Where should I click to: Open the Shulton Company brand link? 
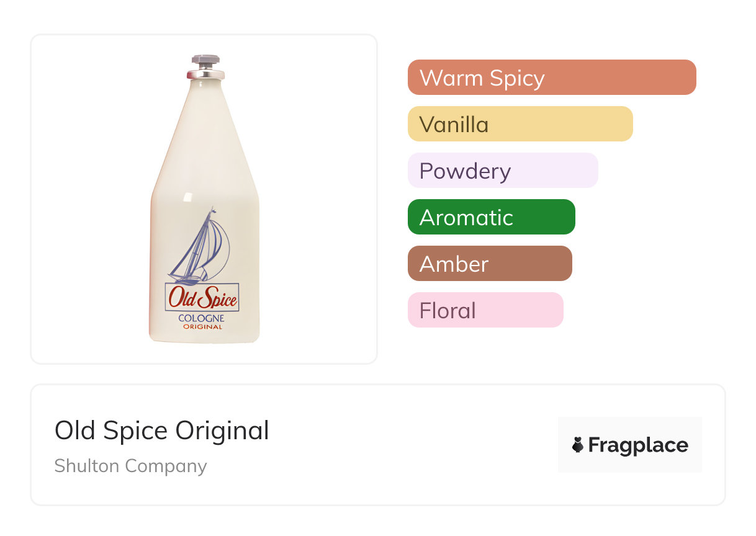(130, 466)
